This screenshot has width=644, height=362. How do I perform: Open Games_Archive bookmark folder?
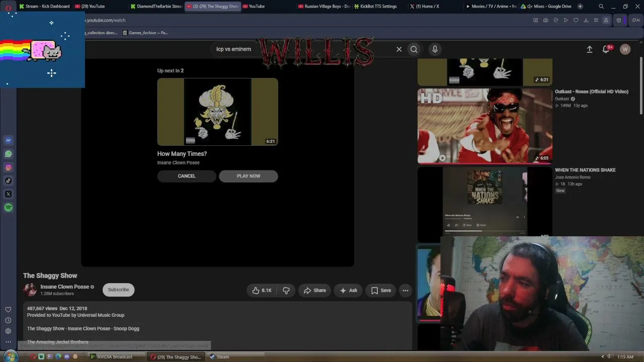click(145, 33)
